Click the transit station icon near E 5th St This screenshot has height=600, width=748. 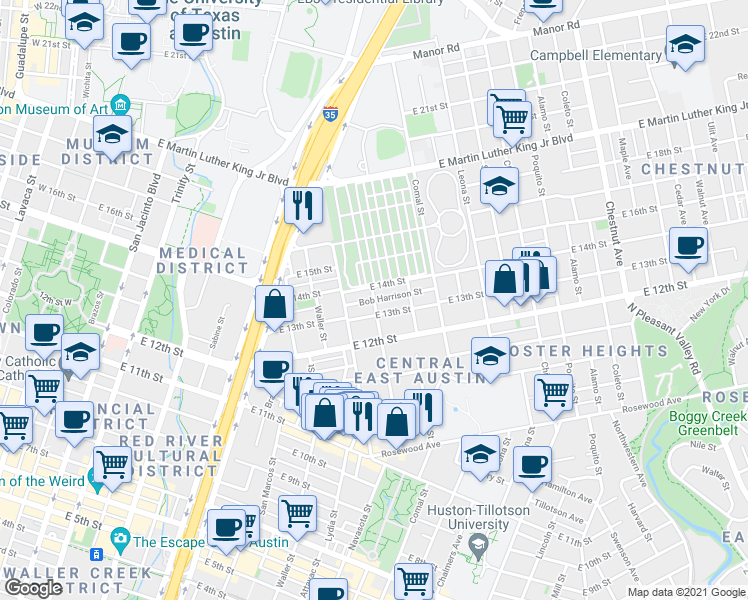pos(96,554)
